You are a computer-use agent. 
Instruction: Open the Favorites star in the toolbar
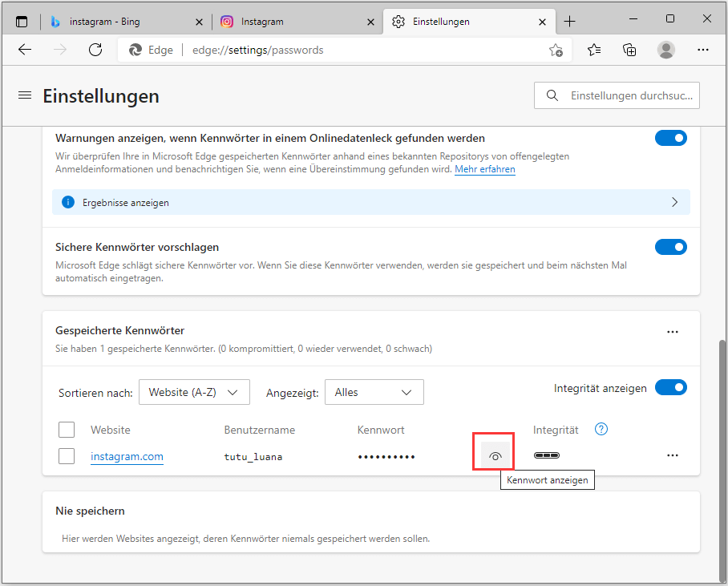pyautogui.click(x=593, y=49)
